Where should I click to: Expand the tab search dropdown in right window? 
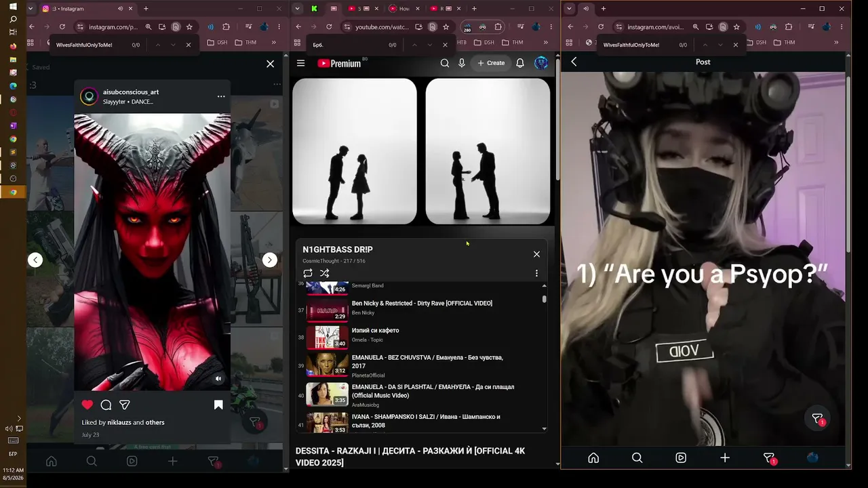point(569,9)
